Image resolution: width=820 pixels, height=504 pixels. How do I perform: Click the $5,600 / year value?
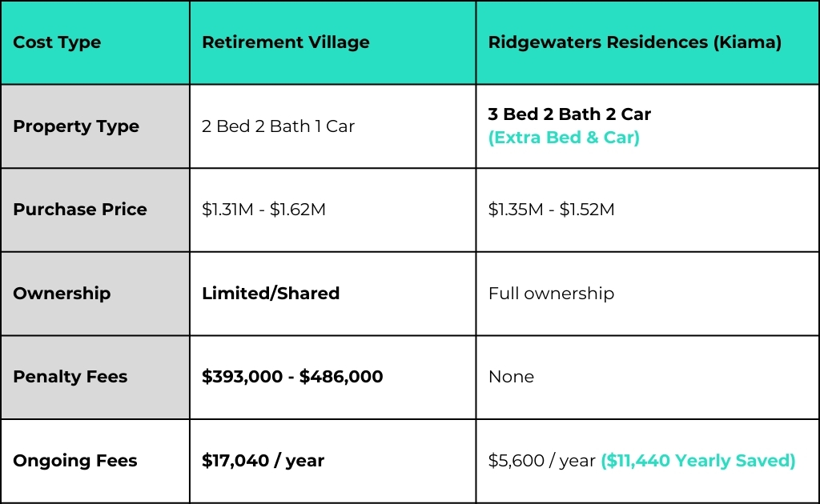542,461
